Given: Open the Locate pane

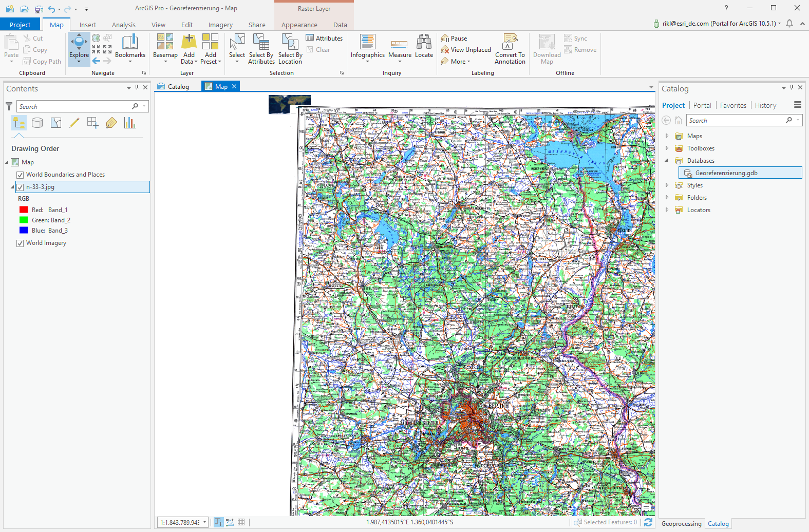Looking at the screenshot, I should pos(424,46).
